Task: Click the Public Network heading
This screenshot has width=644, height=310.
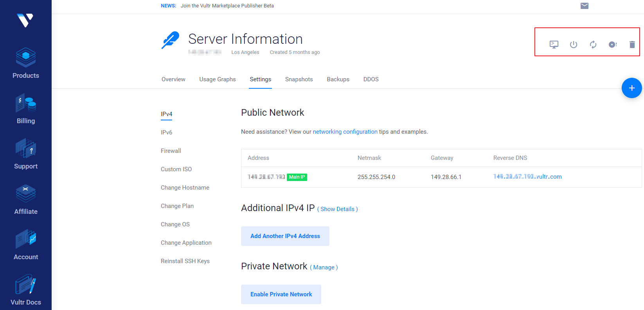Action: point(273,113)
